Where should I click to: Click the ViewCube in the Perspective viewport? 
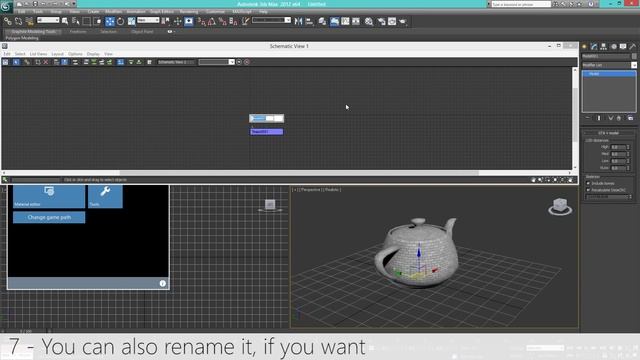point(560,206)
